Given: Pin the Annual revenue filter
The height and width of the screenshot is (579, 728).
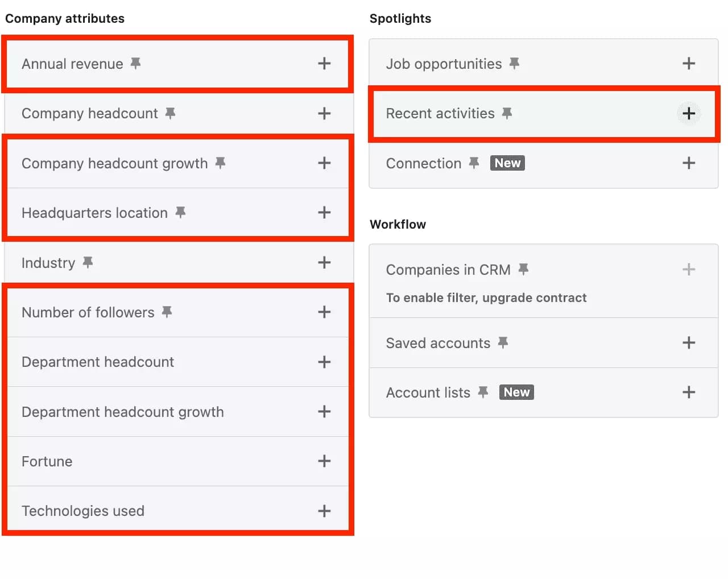Looking at the screenshot, I should pyautogui.click(x=135, y=64).
